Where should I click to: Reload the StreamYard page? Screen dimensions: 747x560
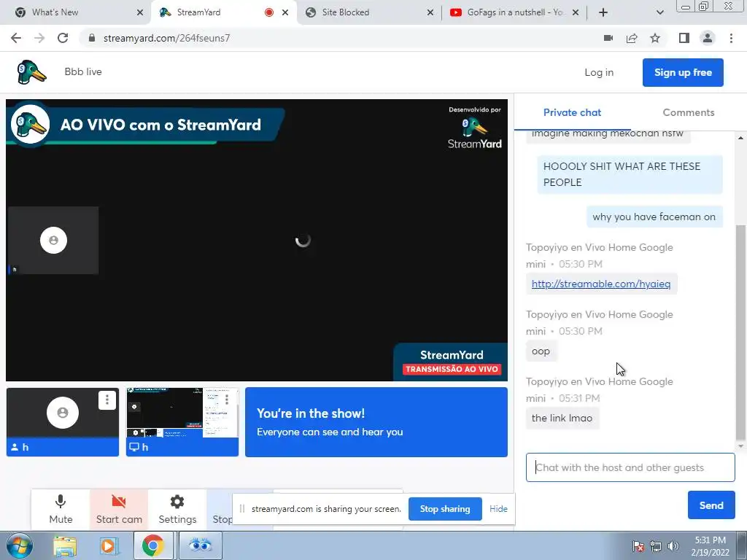click(x=63, y=38)
